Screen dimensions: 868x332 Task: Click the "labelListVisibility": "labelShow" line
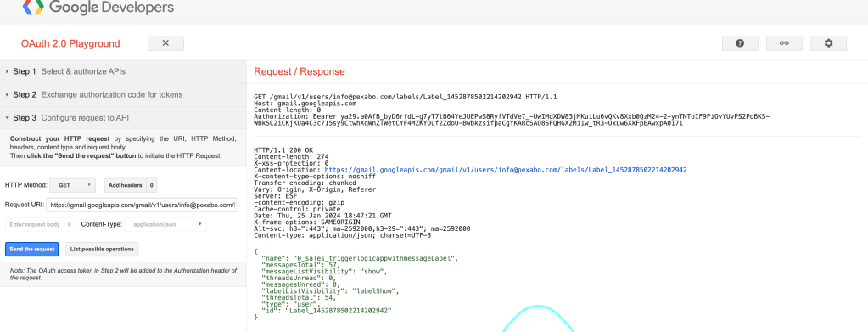click(x=330, y=291)
